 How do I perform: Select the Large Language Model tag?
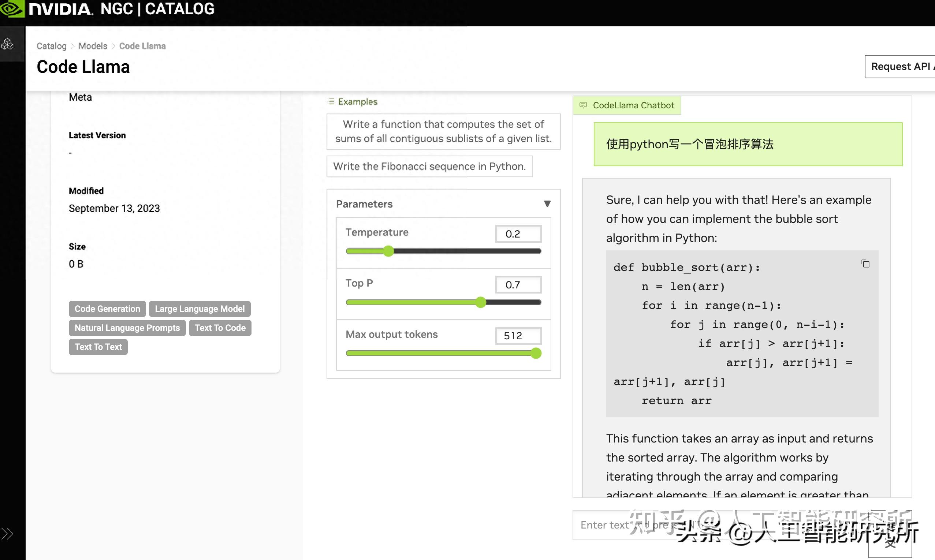(x=200, y=309)
